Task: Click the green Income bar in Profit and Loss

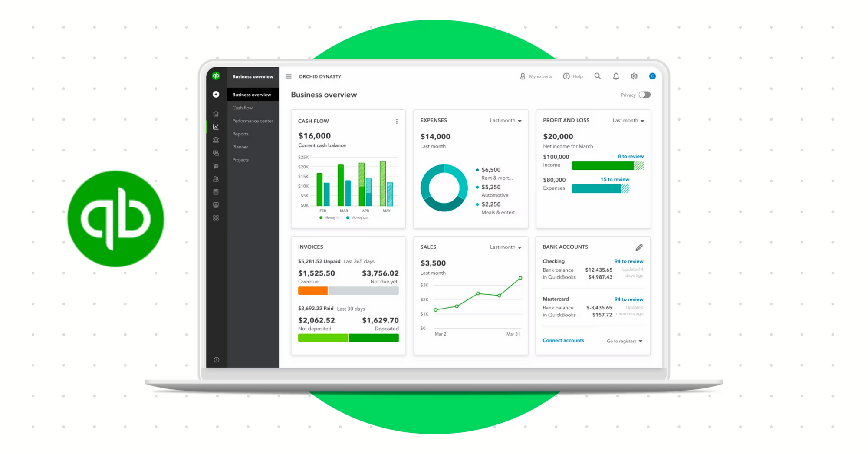Action: pyautogui.click(x=608, y=166)
